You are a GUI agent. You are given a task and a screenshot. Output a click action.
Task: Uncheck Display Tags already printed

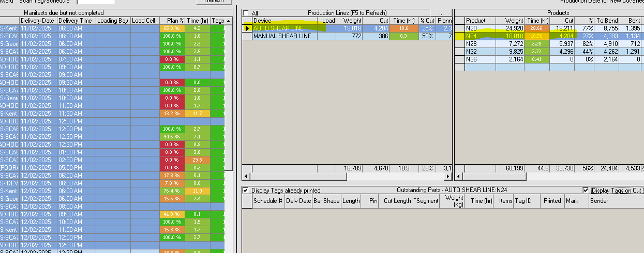click(246, 190)
